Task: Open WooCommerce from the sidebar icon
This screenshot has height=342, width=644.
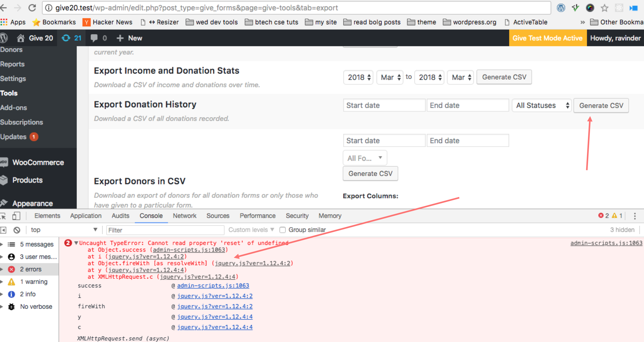Action: (4, 162)
